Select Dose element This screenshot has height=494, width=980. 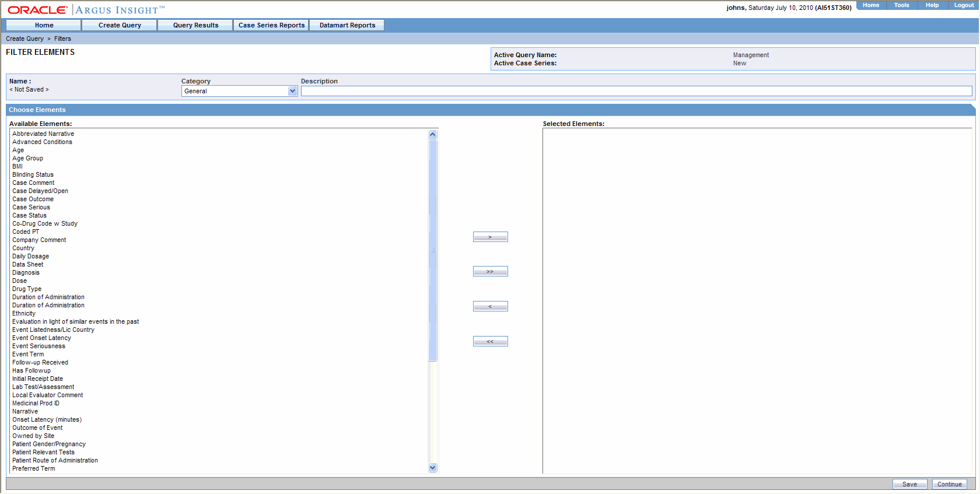click(19, 281)
